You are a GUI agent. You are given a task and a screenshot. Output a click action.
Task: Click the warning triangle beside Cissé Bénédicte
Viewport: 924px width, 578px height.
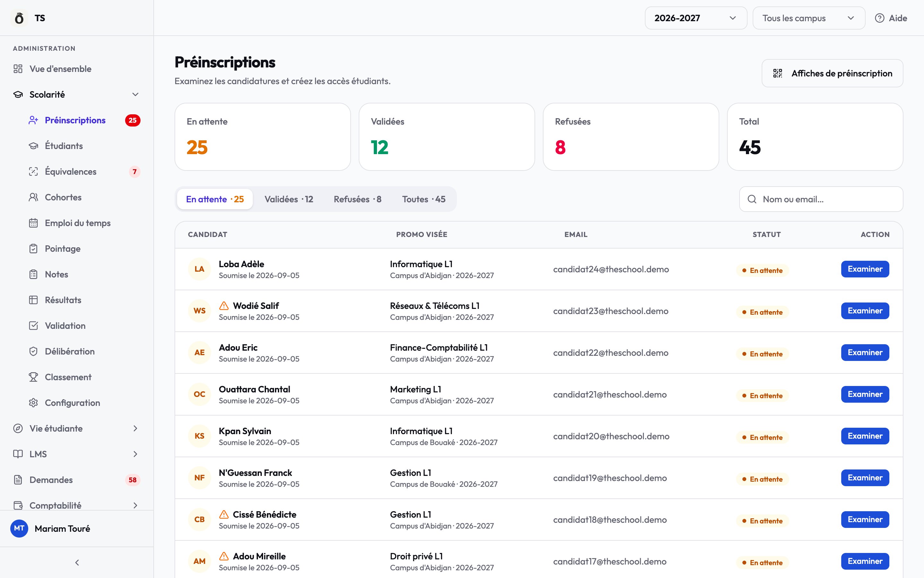click(x=224, y=514)
